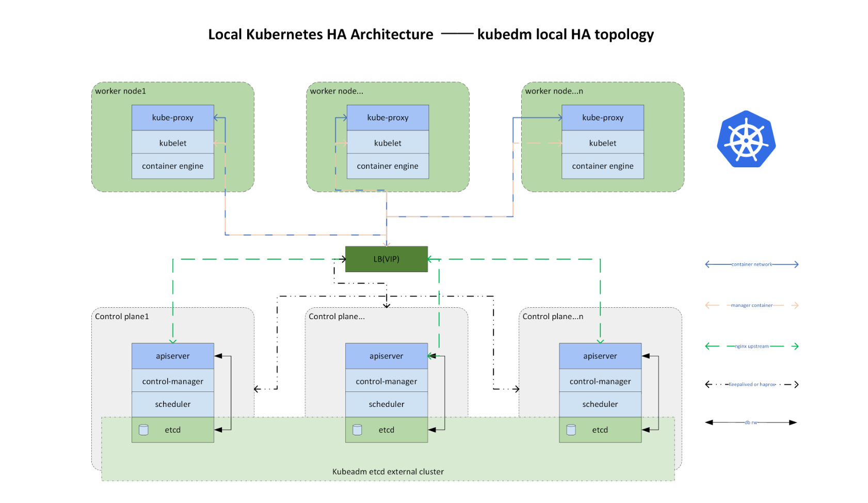Toggle the Keepalived or haproxy legend entry
Viewport: 868px width, 503px height.
(752, 384)
